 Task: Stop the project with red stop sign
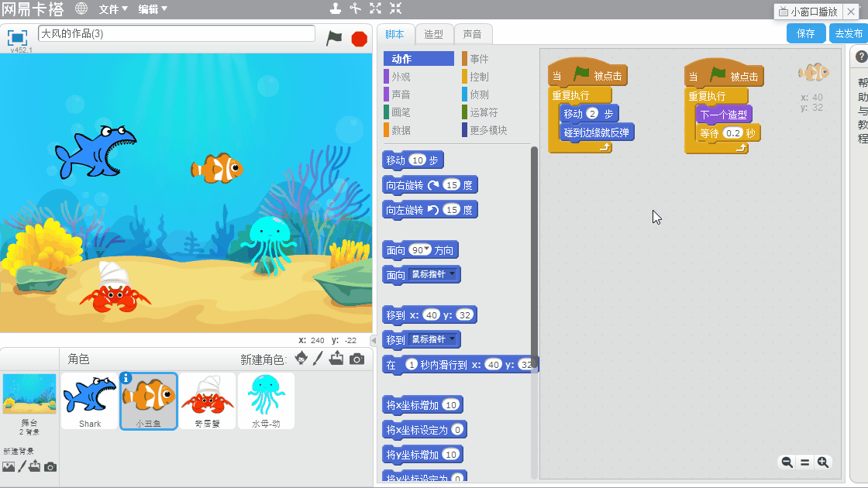point(360,39)
